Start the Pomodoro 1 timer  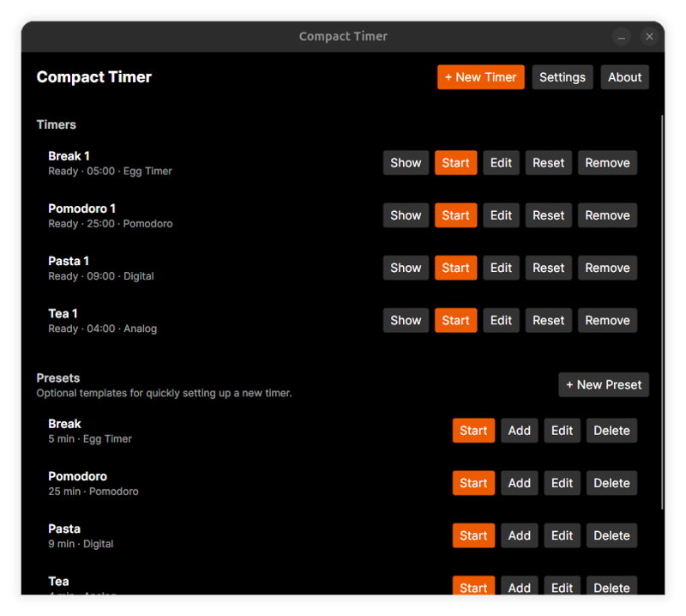tap(455, 215)
